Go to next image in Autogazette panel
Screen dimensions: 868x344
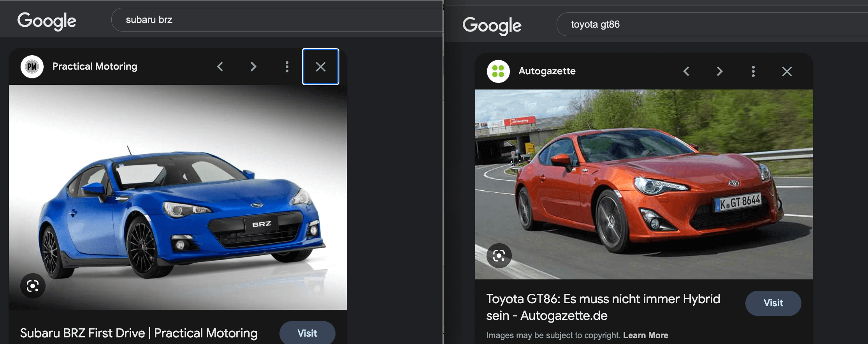click(x=720, y=71)
